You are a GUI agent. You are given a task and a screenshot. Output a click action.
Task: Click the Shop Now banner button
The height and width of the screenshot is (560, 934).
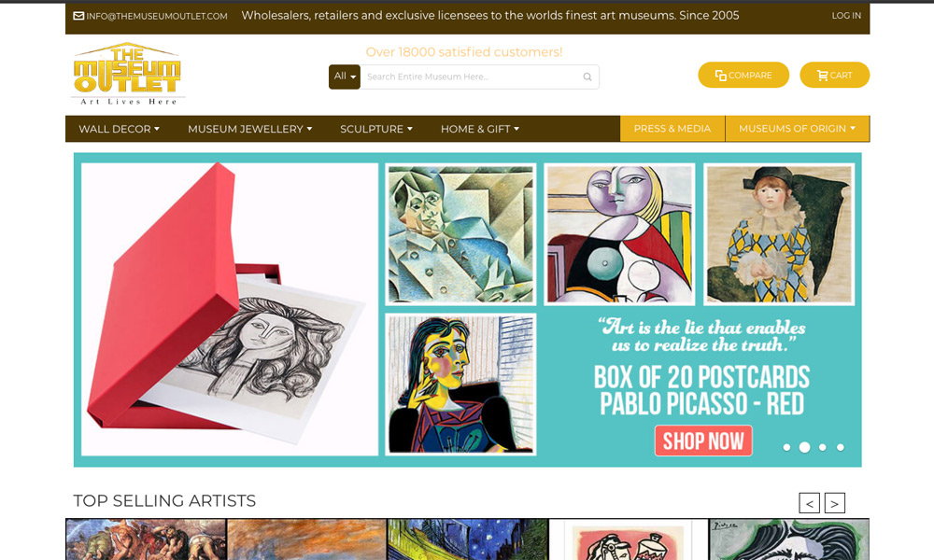703,441
